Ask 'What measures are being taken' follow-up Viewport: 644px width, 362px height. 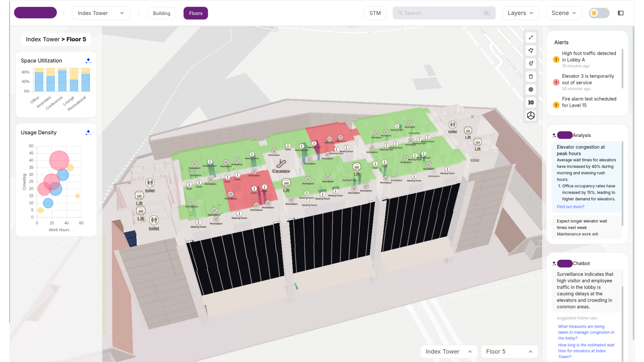tap(586, 332)
